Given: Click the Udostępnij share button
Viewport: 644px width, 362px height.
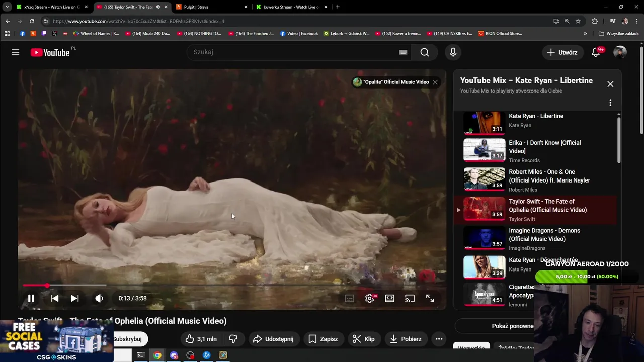Looking at the screenshot, I should (273, 339).
